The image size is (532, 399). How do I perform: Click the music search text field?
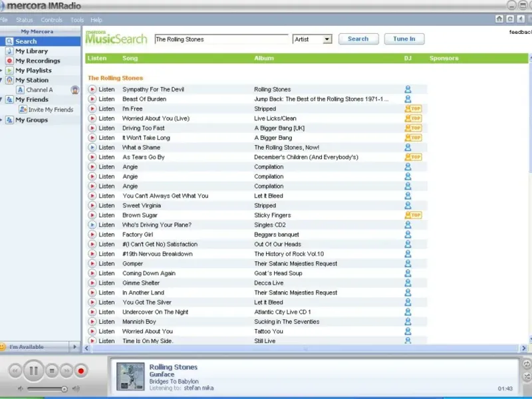[221, 39]
